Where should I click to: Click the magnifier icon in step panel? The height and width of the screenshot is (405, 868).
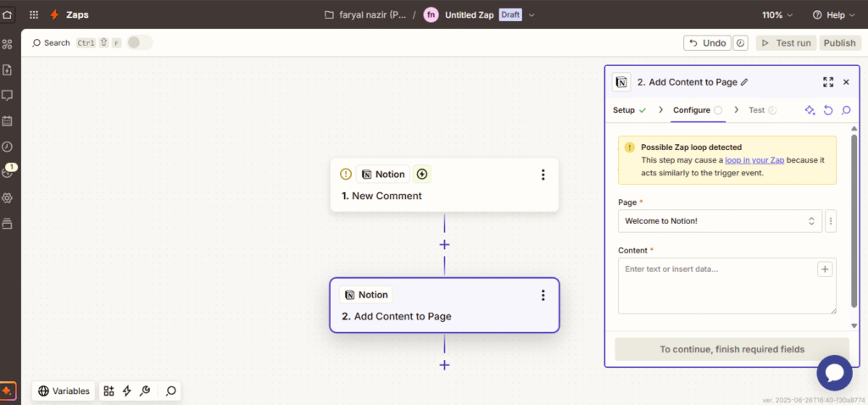[846, 110]
